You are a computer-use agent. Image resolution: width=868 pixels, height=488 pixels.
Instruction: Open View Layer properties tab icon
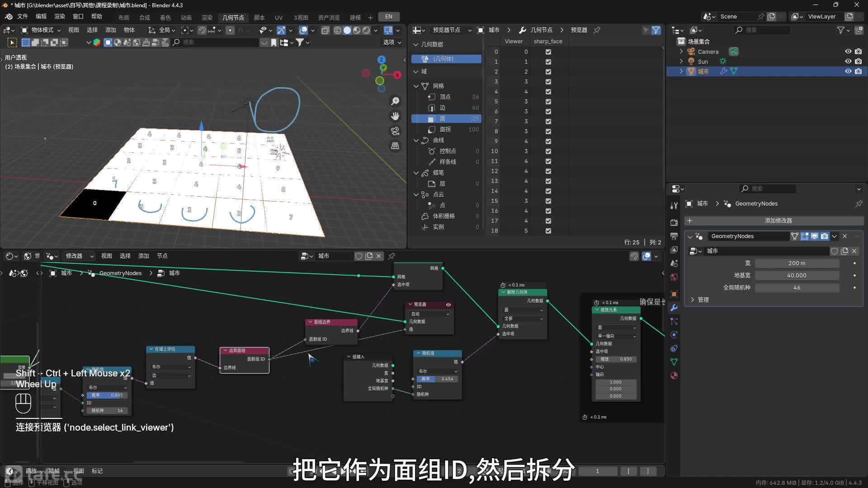pos(674,249)
